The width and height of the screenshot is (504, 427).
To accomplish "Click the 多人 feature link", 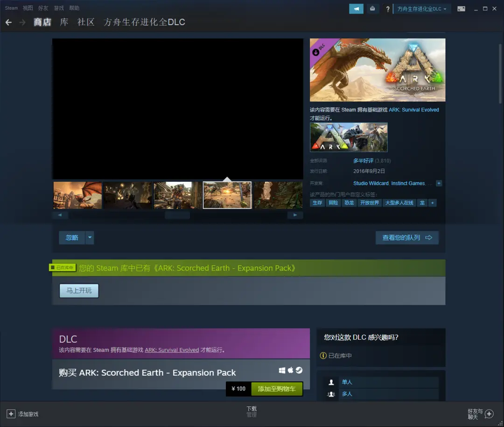I will click(347, 394).
